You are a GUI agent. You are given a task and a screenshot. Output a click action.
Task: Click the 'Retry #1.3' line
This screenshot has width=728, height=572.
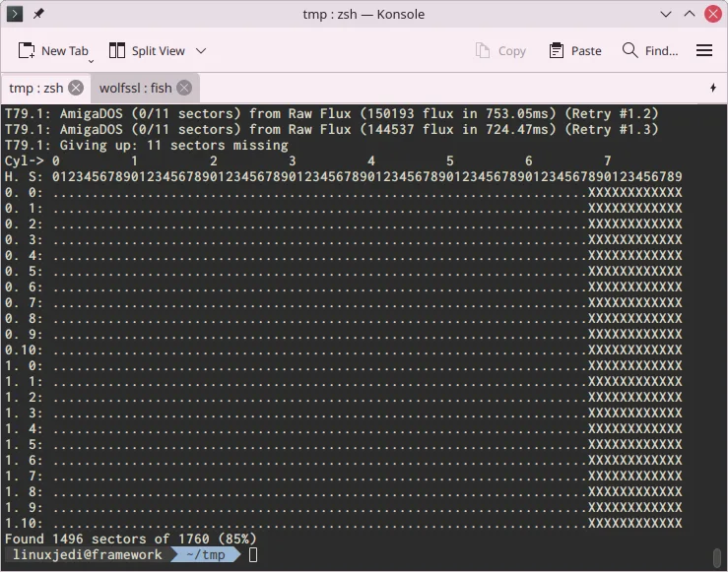coord(332,129)
